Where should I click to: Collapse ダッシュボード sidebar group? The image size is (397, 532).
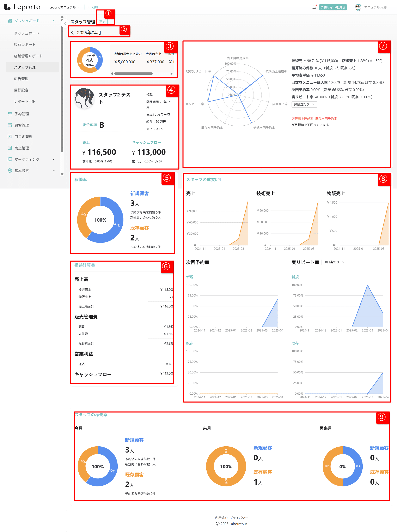[53, 21]
